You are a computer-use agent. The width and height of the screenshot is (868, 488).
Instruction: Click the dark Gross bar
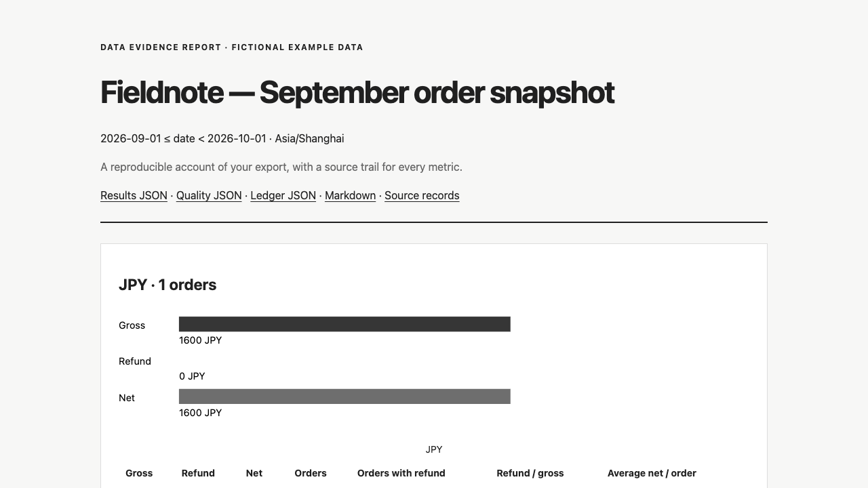pos(344,324)
